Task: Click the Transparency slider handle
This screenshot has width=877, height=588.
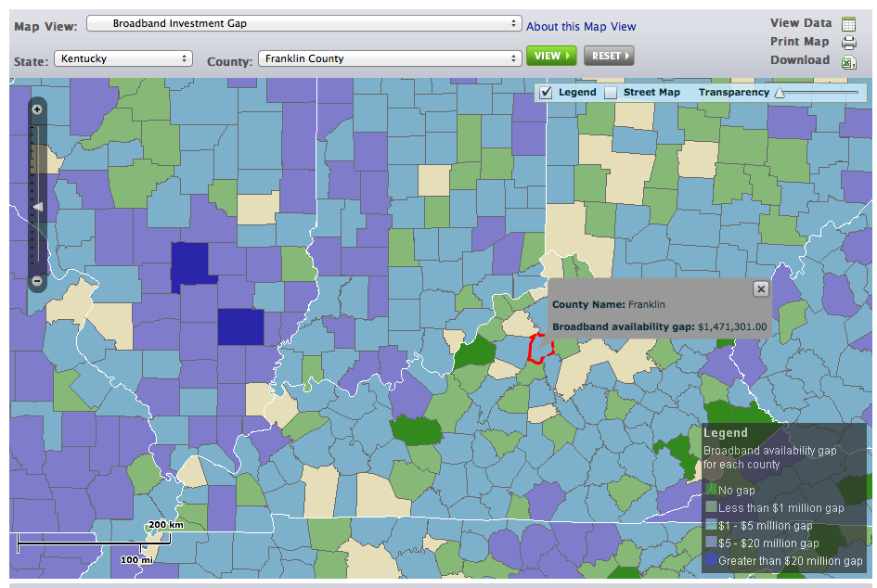Action: click(780, 93)
